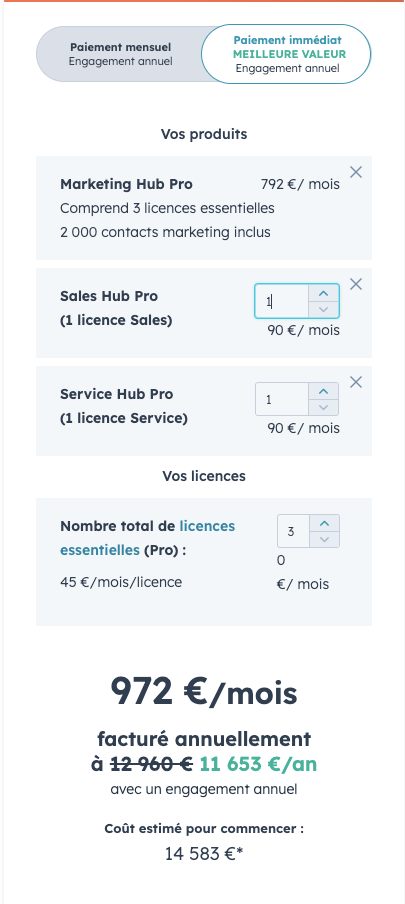Select Paiement immédiat Meilleure Valeur option

[x=286, y=54]
